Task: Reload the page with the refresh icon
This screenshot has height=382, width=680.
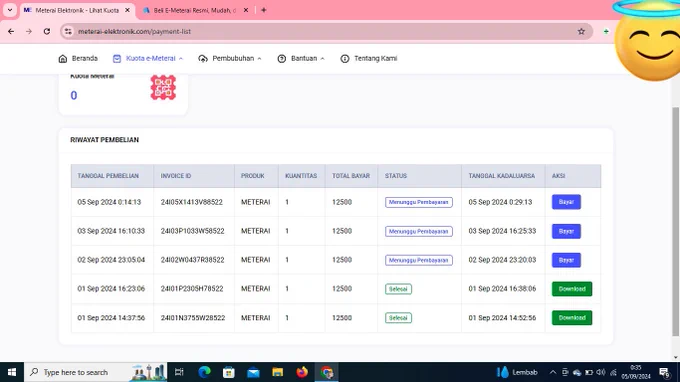Action: [47, 31]
